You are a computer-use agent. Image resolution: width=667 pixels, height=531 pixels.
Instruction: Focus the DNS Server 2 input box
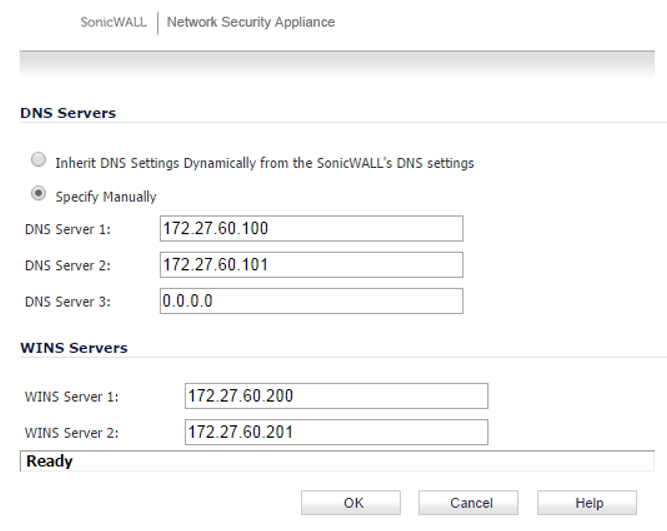pyautogui.click(x=311, y=265)
